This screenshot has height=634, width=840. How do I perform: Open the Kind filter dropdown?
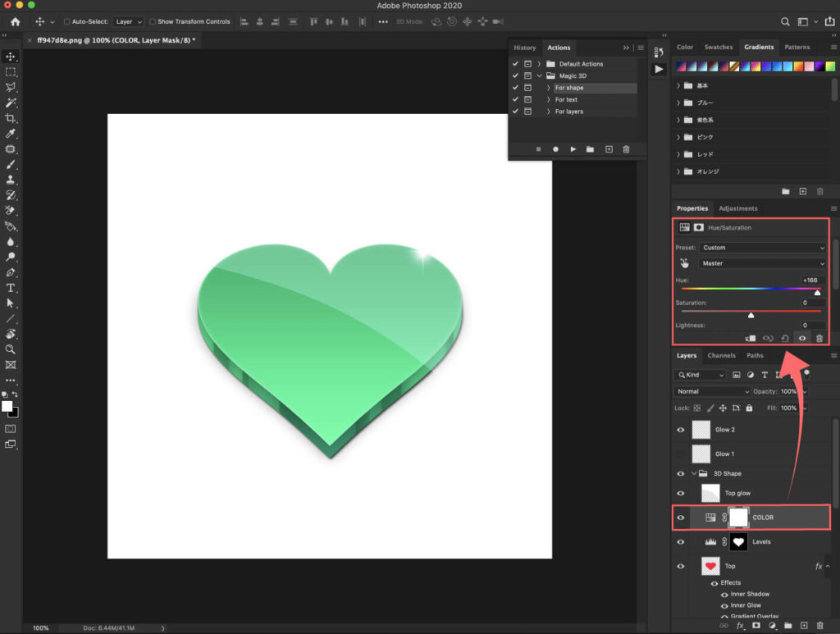(x=700, y=375)
